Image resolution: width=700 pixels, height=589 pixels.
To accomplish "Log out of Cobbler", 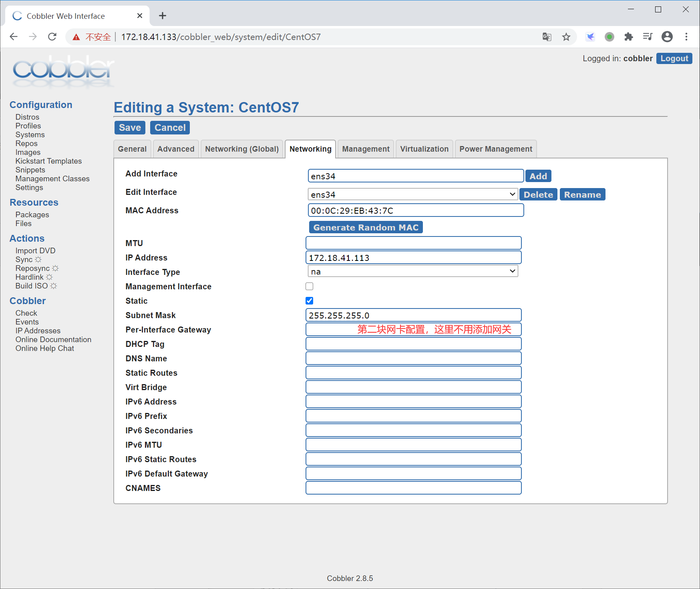I will click(674, 58).
